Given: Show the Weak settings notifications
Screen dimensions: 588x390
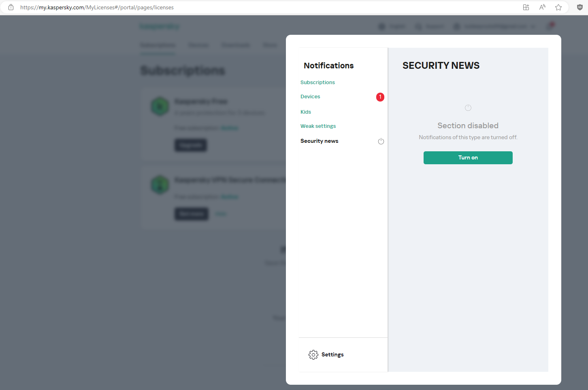Looking at the screenshot, I should [x=318, y=126].
